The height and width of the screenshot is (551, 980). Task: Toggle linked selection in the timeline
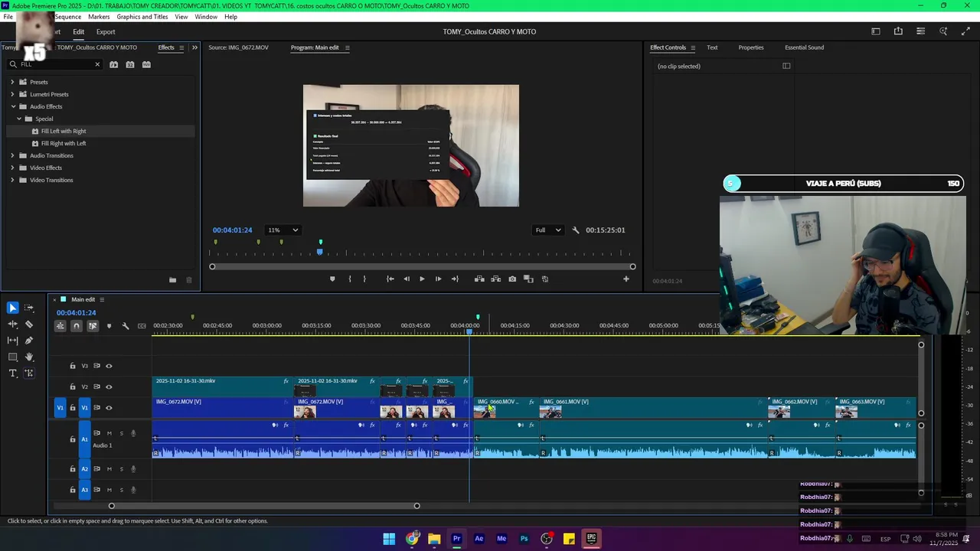click(x=93, y=326)
